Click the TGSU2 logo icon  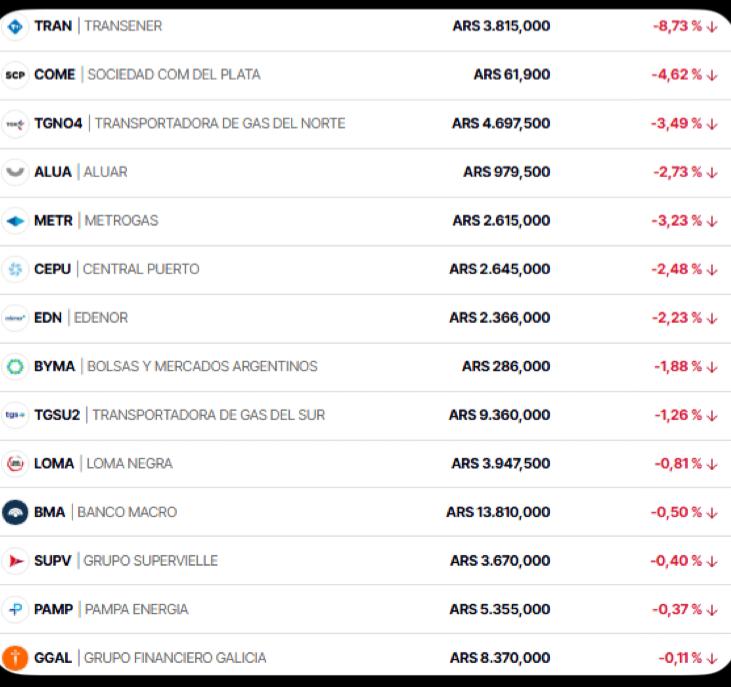tap(15, 415)
